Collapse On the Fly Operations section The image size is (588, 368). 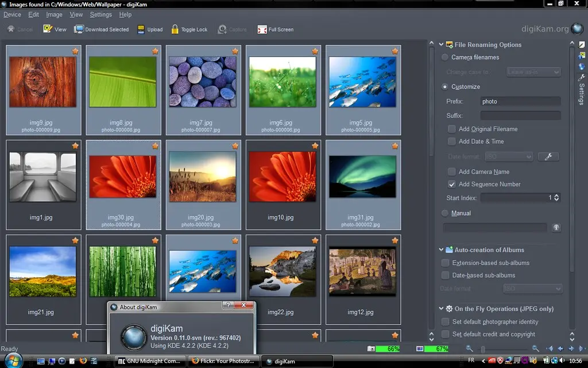click(442, 309)
